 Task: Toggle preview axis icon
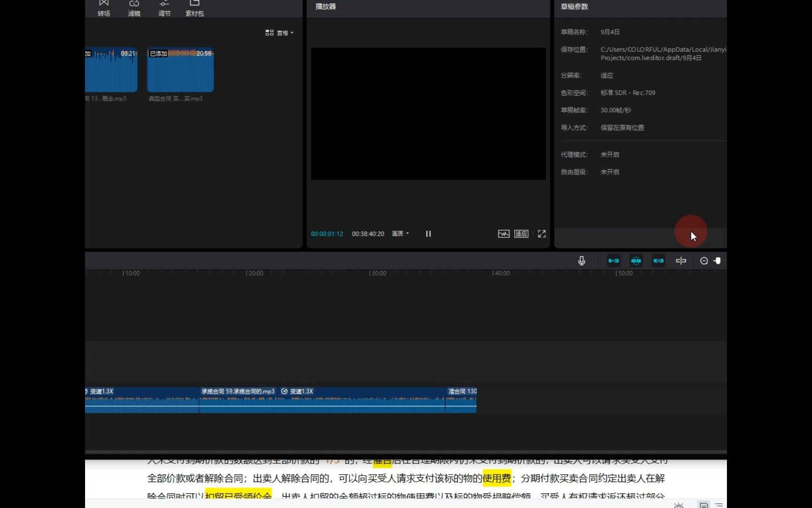681,261
